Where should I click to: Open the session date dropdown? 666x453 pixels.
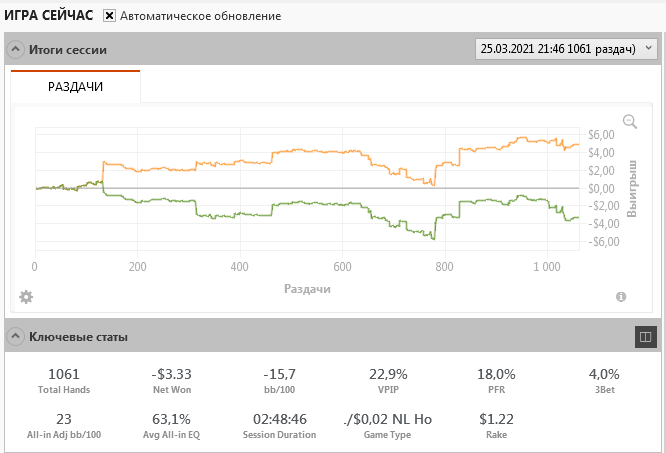click(x=565, y=48)
